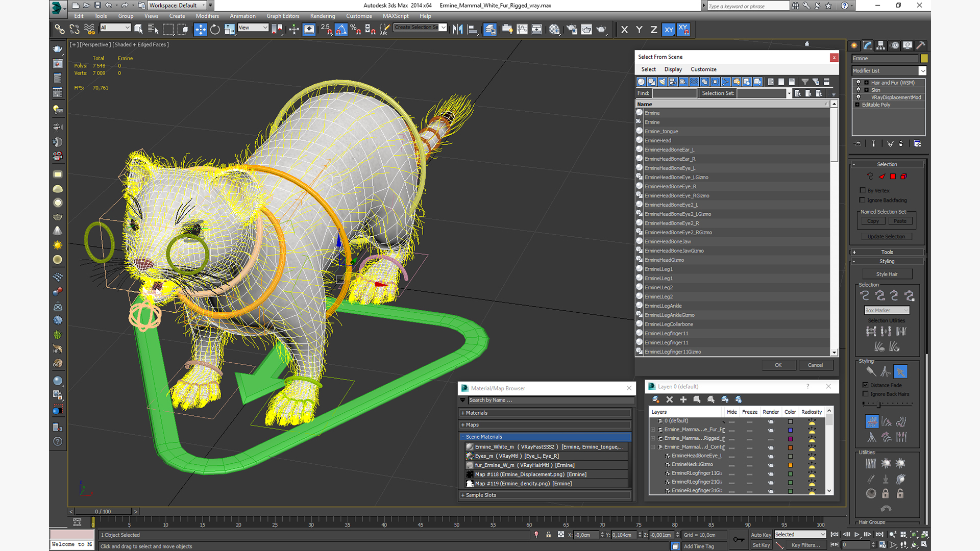Enable Ignore Back Hairs checkbox

click(866, 394)
